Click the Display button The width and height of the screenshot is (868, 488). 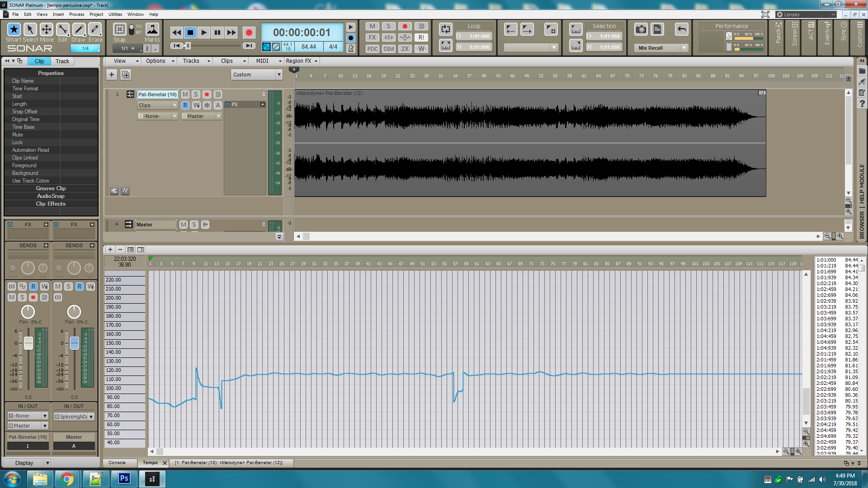coord(24,463)
